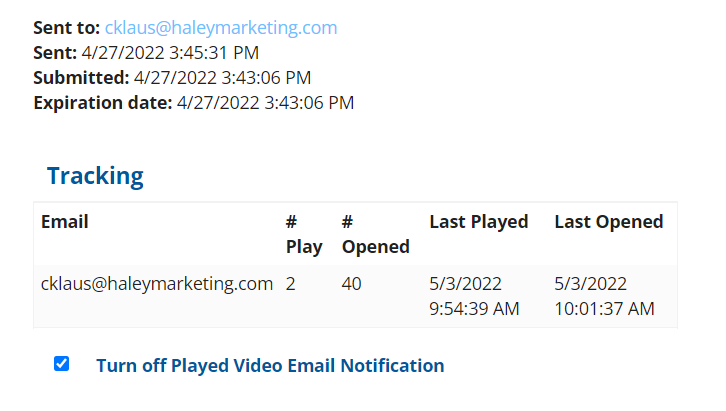Click the last played time 9:54:39 AM
The width and height of the screenshot is (726, 411).
coord(474,309)
